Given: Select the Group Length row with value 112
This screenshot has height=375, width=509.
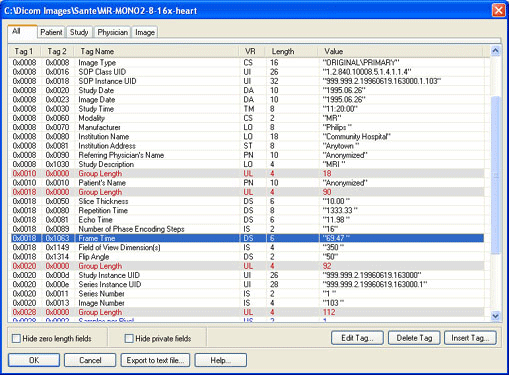Looking at the screenshot, I should pyautogui.click(x=246, y=312).
